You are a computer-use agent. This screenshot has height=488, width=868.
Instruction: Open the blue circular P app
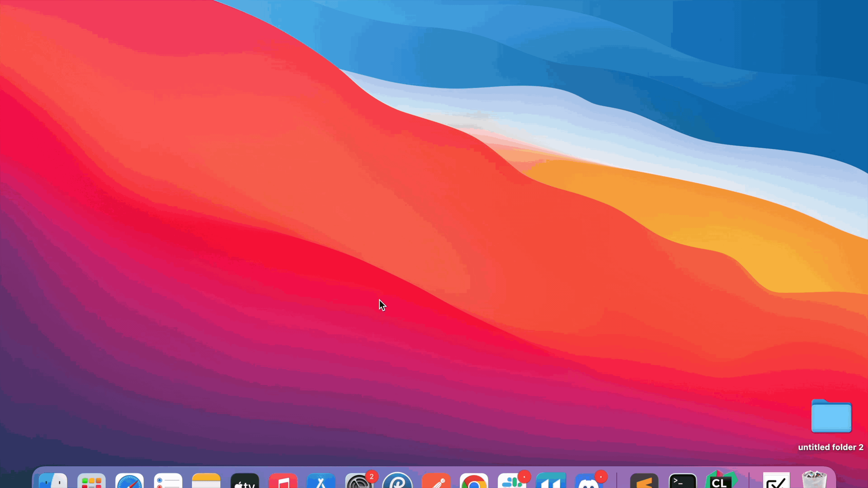pyautogui.click(x=397, y=480)
